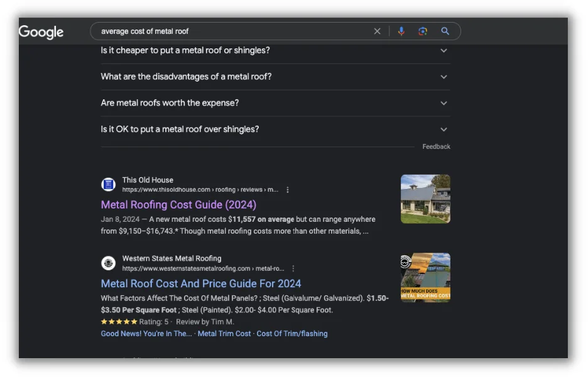Click the Feedback link
This screenshot has height=377, width=588.
click(x=436, y=146)
